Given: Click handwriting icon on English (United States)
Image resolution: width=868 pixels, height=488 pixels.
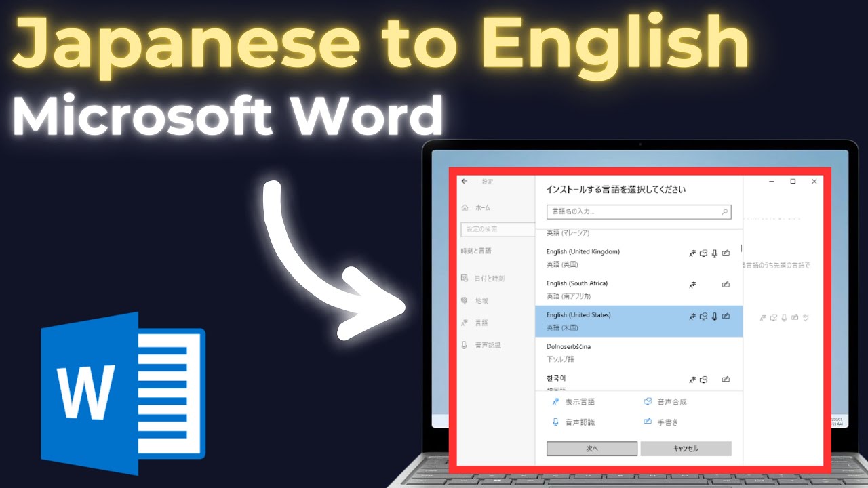Looking at the screenshot, I should (x=726, y=316).
